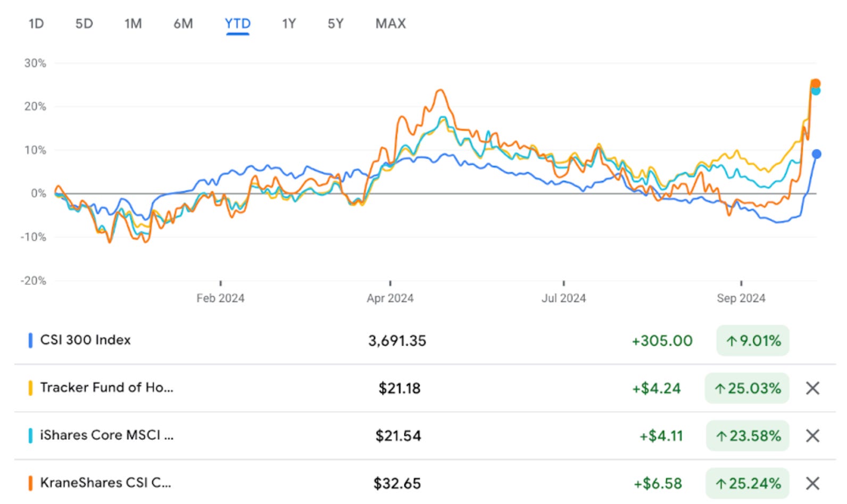The image size is (847, 504).
Task: Click the 23.58% change badge
Action: tap(748, 436)
